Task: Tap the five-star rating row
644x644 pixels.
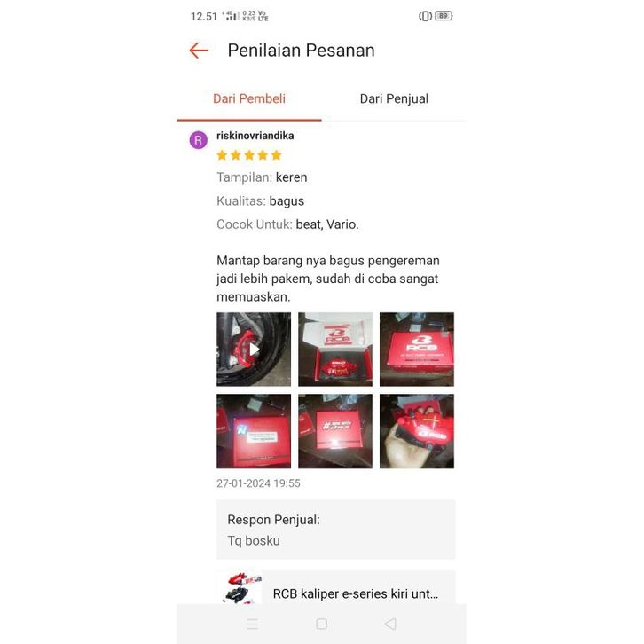Action: pos(249,155)
